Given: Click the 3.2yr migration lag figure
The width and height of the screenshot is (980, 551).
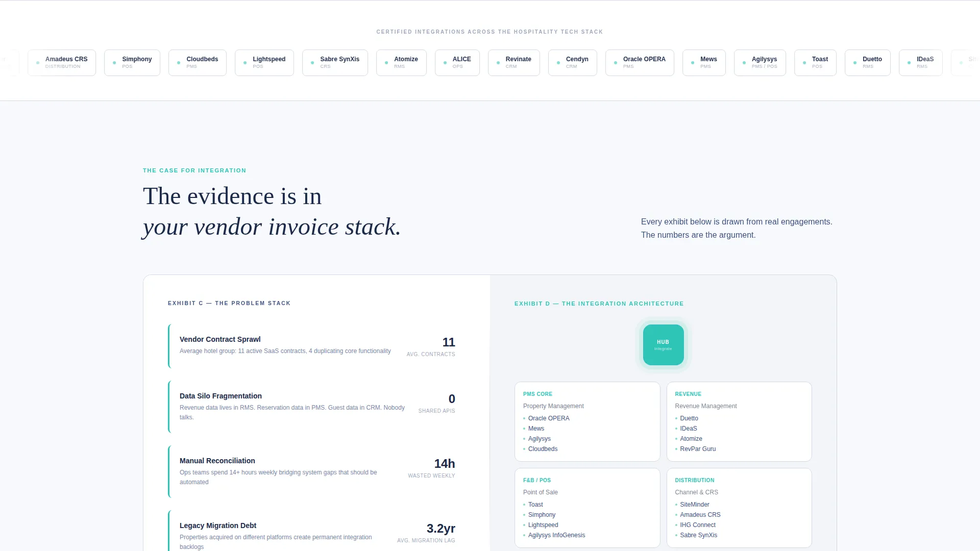Looking at the screenshot, I should [x=441, y=529].
